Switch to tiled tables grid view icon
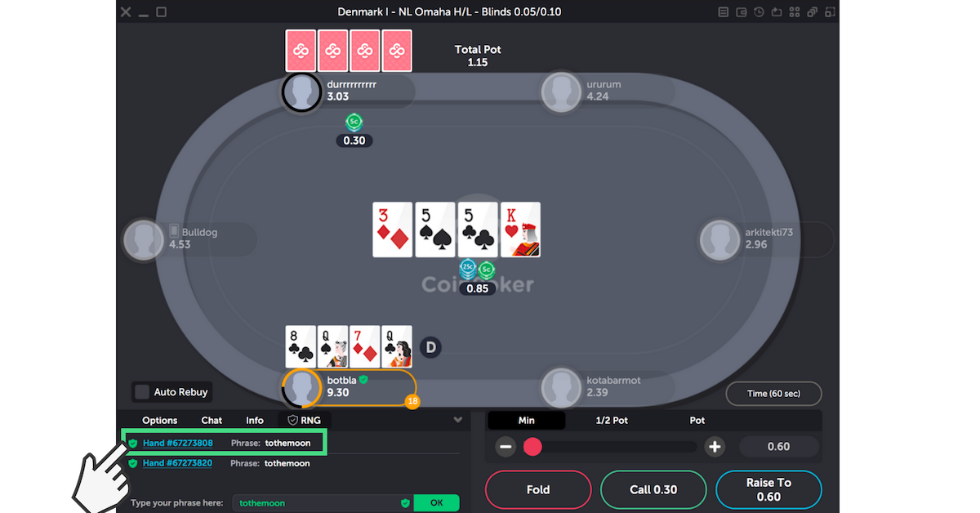Viewport: 980px width, 513px height. pyautogui.click(x=795, y=11)
